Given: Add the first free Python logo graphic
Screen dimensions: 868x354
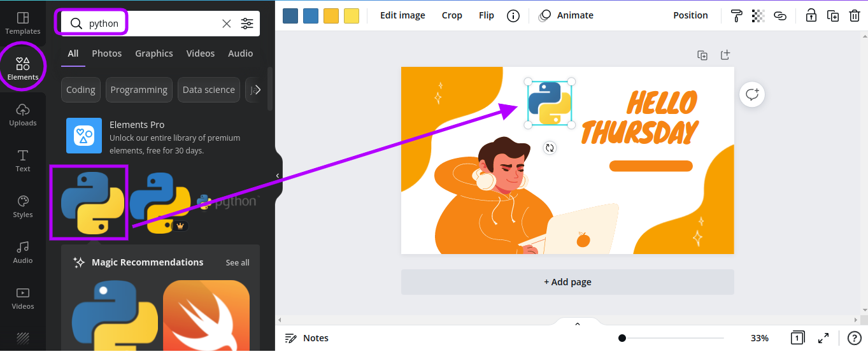Looking at the screenshot, I should 92,202.
